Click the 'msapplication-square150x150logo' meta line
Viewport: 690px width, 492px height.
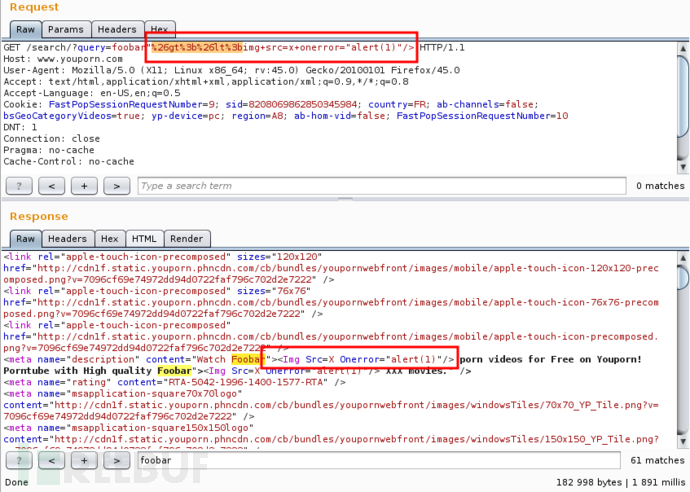click(128, 428)
